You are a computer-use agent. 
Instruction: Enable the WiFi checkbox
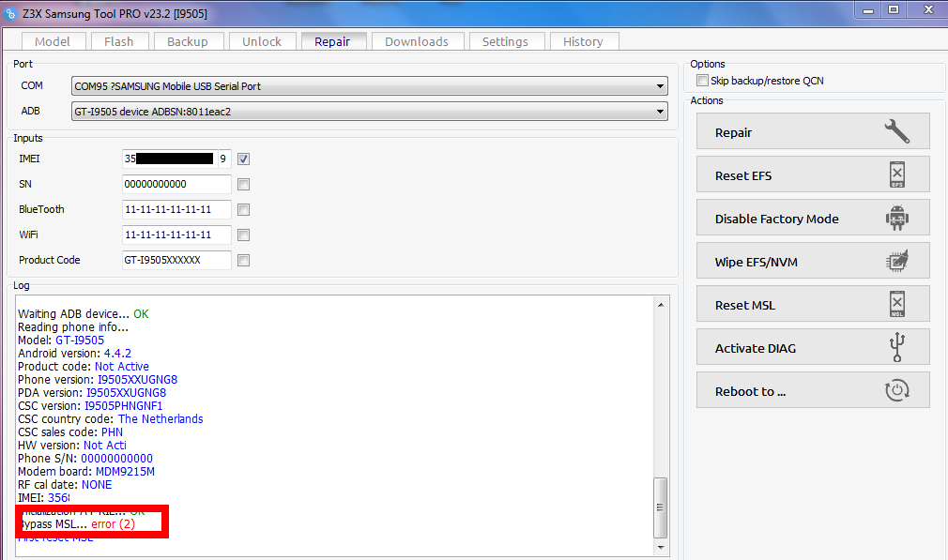[244, 235]
